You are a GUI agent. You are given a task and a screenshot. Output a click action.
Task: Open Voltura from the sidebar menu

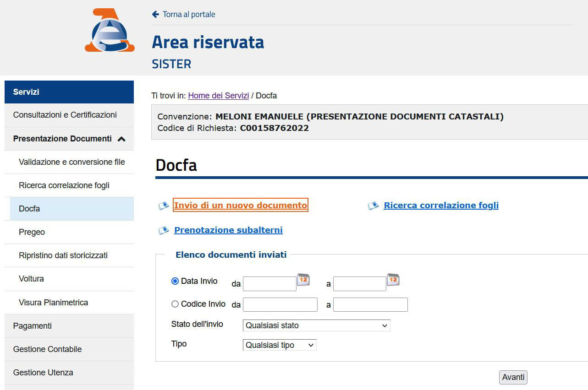point(32,279)
